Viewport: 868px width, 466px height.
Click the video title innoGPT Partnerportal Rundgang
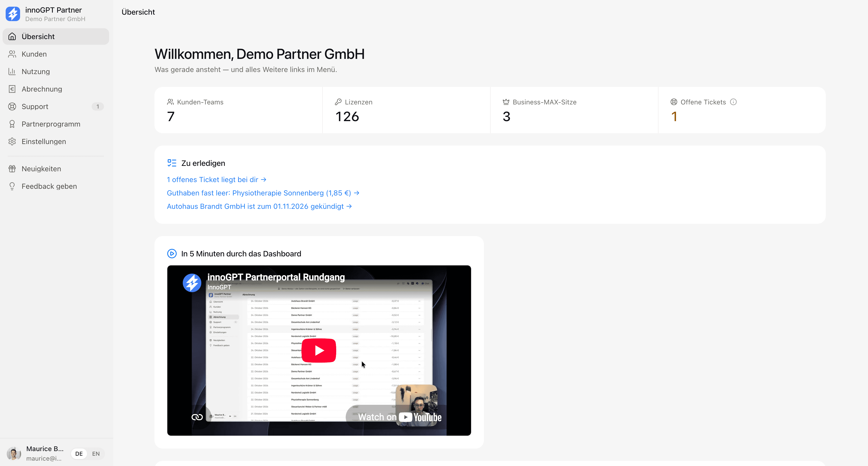tap(276, 277)
